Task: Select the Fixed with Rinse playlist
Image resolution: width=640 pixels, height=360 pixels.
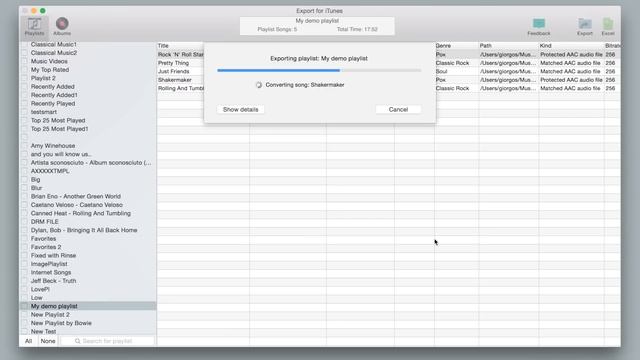Action: coord(53,256)
